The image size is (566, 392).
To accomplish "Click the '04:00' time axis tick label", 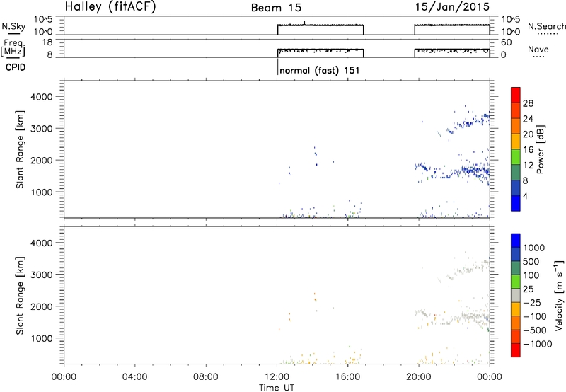I will tap(135, 377).
